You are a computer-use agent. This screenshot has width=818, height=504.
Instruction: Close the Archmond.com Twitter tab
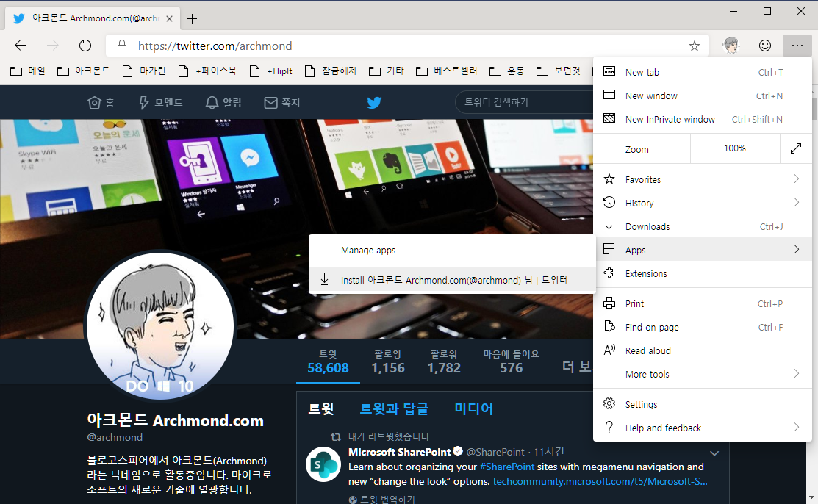click(169, 19)
